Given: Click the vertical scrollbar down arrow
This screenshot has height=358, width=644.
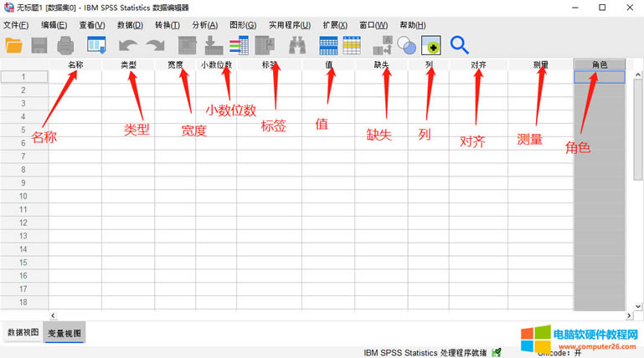Looking at the screenshot, I should 638,304.
